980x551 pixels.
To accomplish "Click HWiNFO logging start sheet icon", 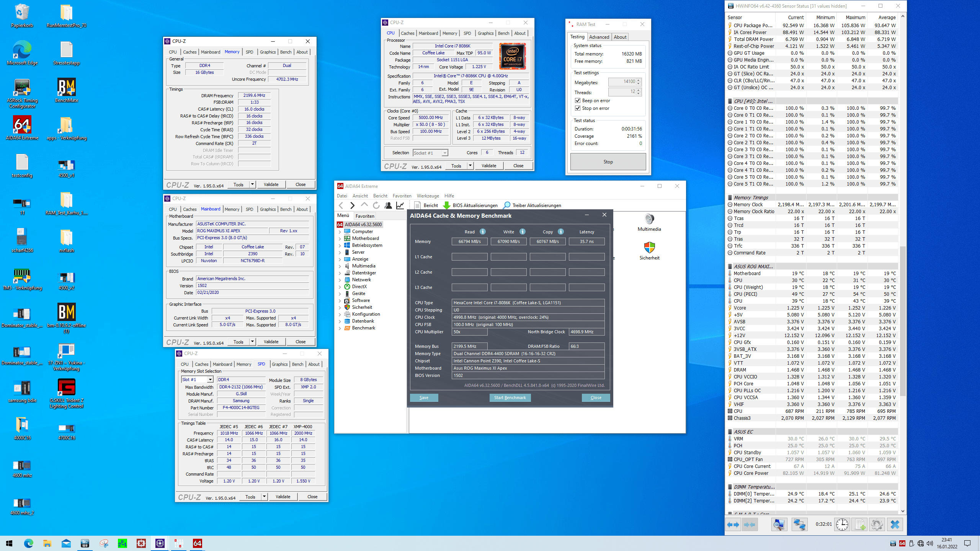I will pos(859,525).
